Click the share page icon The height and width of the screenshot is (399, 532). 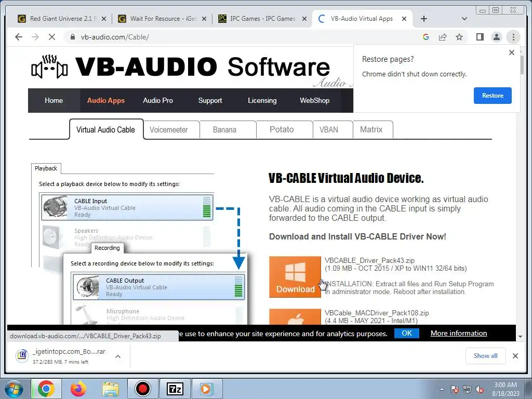[443, 37]
